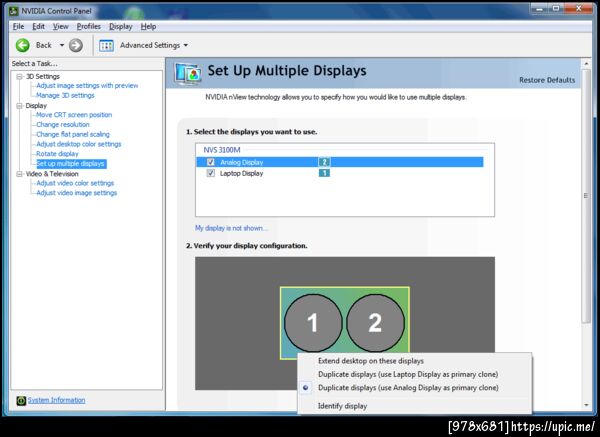Close the NVIDIA Control Panel window
The image size is (600, 437).
click(579, 8)
